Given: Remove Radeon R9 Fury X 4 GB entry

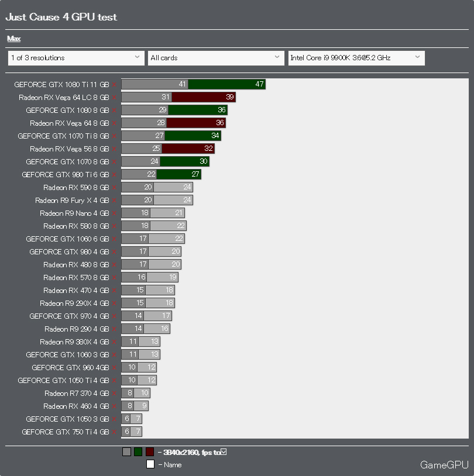Looking at the screenshot, I should [x=115, y=201].
